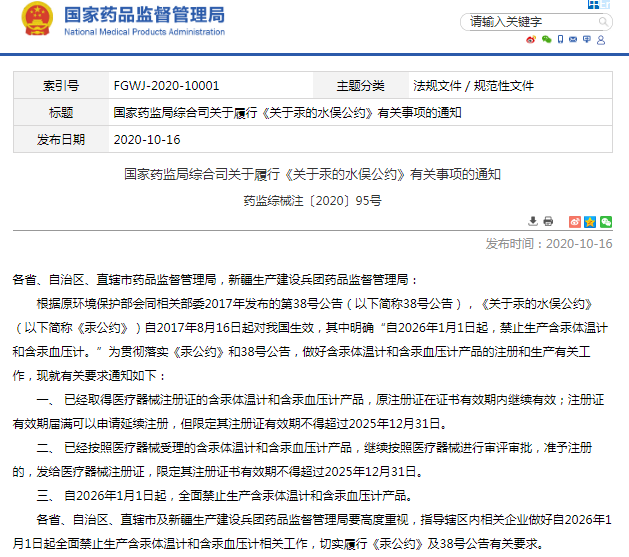This screenshot has width=629, height=557.
Task: Click 发布时间：2020-10-16 text
Action: [549, 244]
